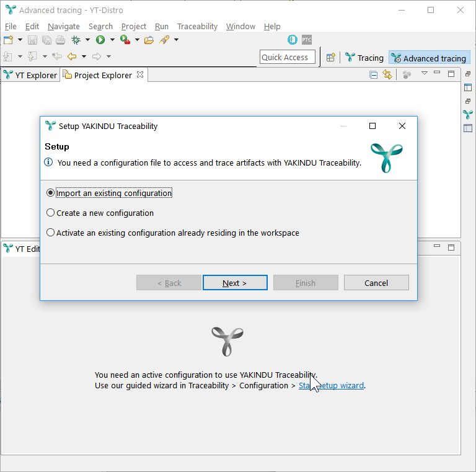Minimize the Project Explorer view
This screenshot has height=472, width=476.
click(x=437, y=73)
